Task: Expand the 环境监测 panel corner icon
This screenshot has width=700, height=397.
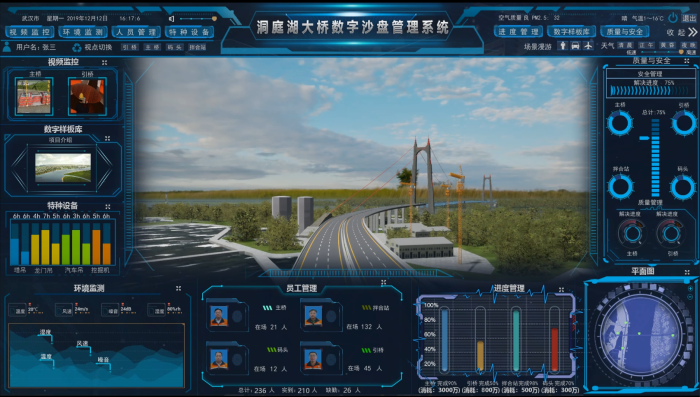Action: pos(178,288)
